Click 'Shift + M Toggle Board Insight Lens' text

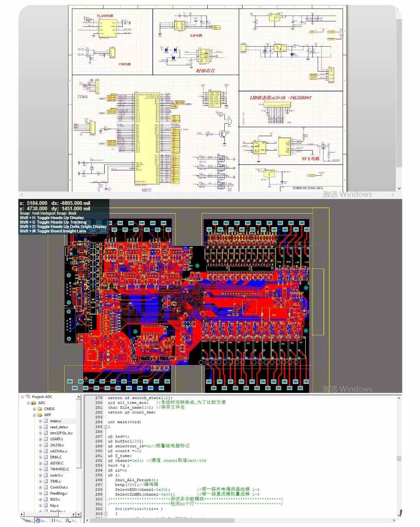53,231
